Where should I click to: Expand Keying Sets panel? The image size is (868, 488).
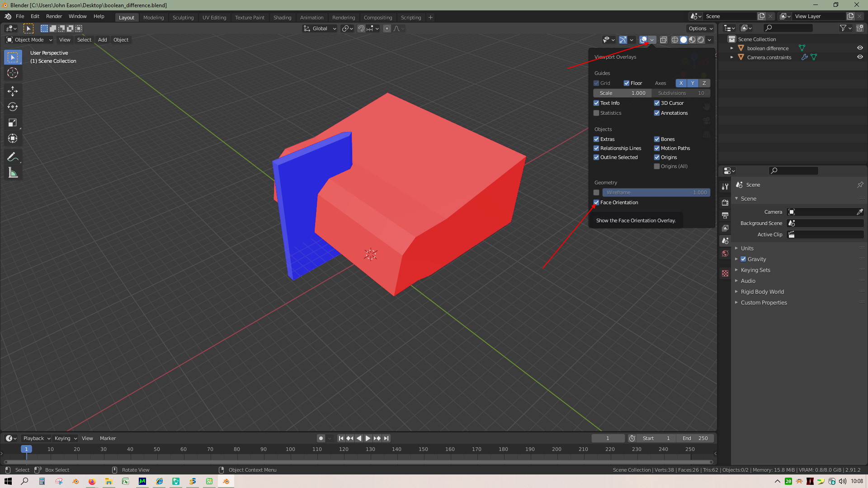(x=755, y=270)
